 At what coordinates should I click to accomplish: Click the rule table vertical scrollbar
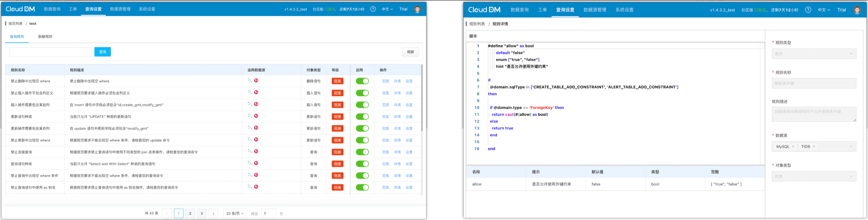click(x=422, y=98)
